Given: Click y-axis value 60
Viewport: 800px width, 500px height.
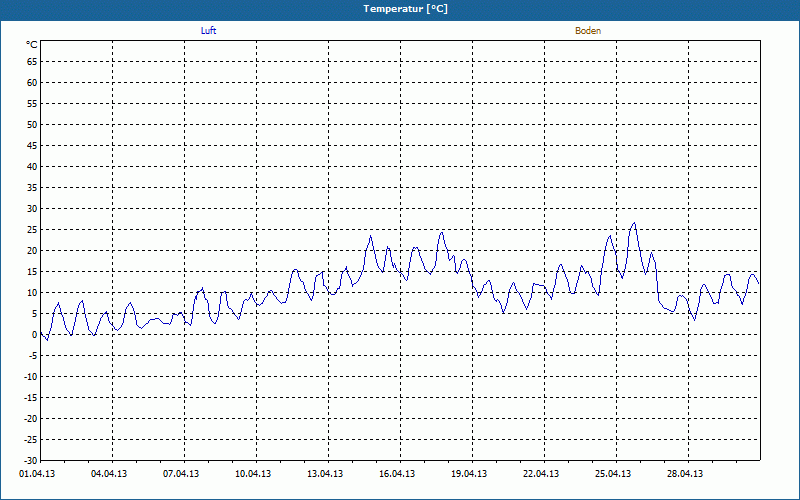Looking at the screenshot, I should pos(32,83).
